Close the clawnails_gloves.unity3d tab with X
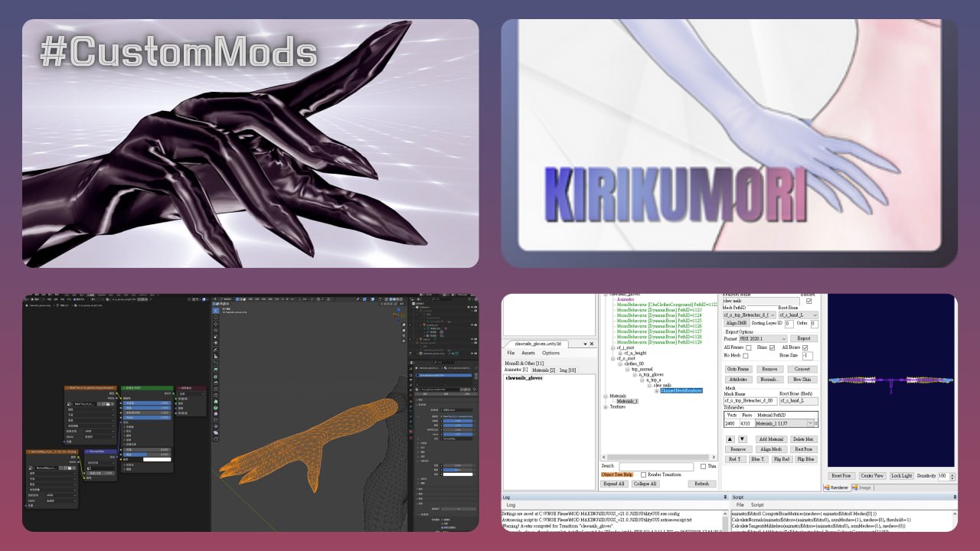The width and height of the screenshot is (980, 551). (x=592, y=344)
